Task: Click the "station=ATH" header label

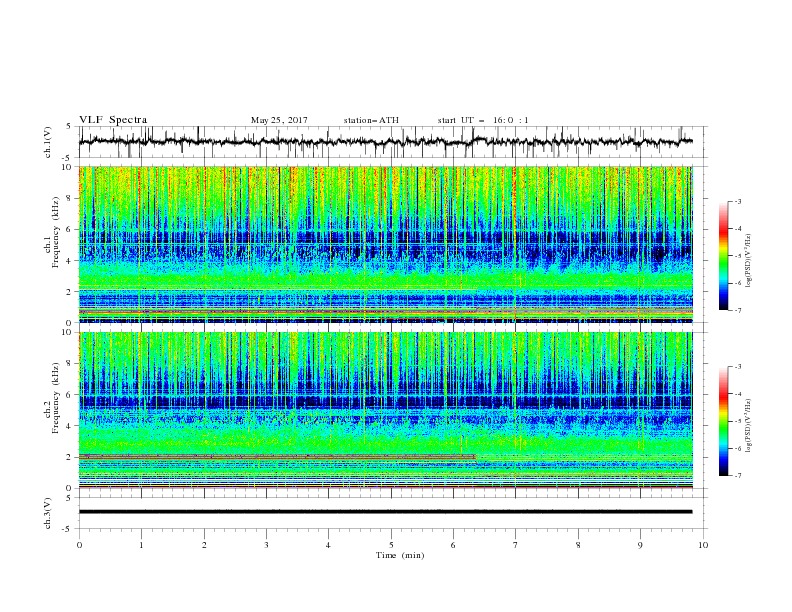Action: pyautogui.click(x=371, y=120)
